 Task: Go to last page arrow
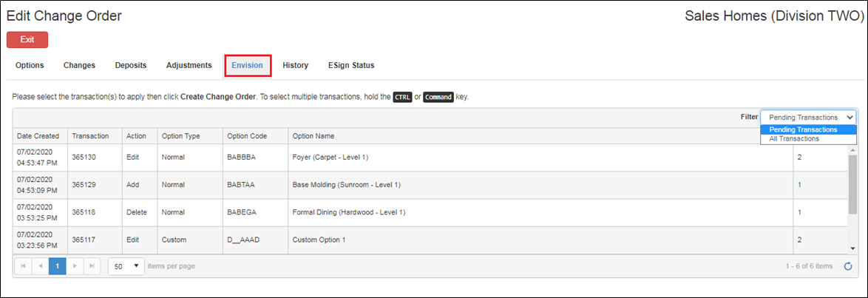(92, 266)
